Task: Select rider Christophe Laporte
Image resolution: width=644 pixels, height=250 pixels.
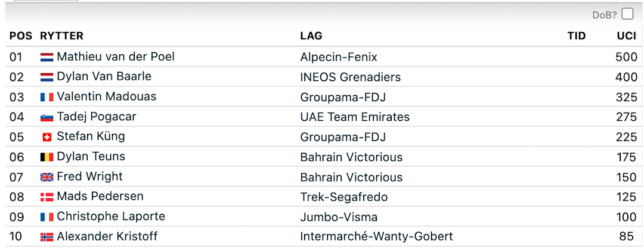Action: (x=111, y=217)
